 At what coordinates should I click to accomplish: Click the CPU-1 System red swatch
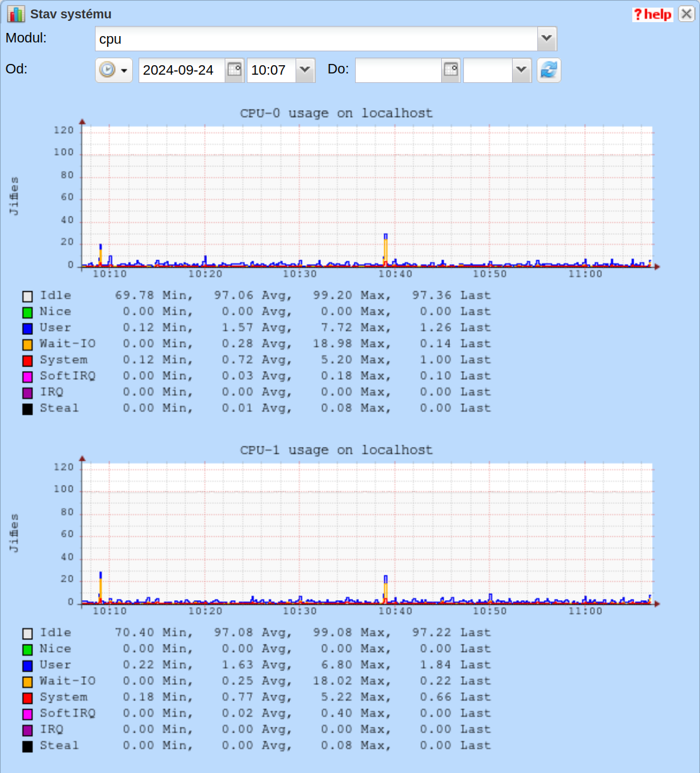coord(27,698)
